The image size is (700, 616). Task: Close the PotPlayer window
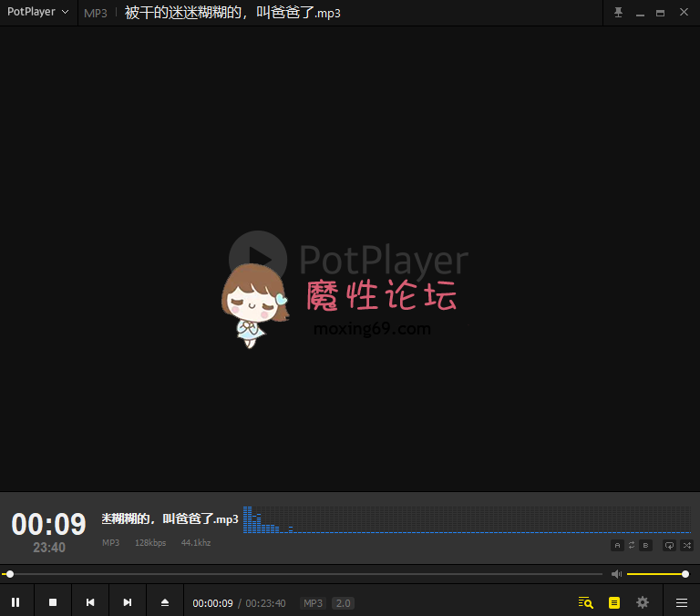pos(684,12)
